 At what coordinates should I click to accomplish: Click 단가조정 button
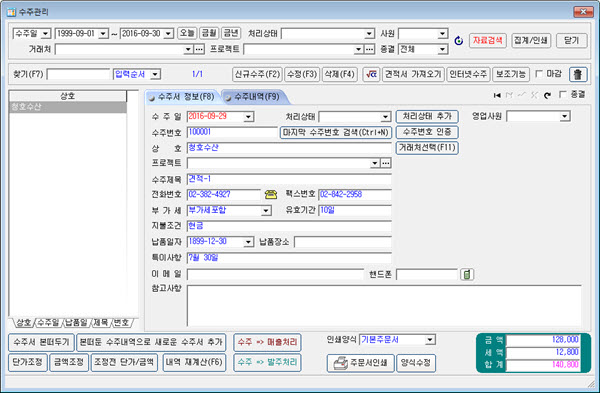point(28,362)
